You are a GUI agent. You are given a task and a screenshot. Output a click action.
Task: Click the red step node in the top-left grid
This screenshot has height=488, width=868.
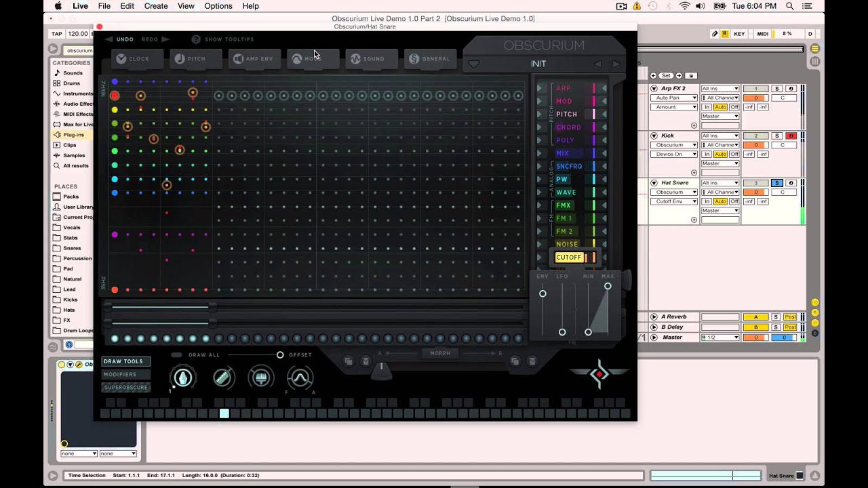click(115, 96)
